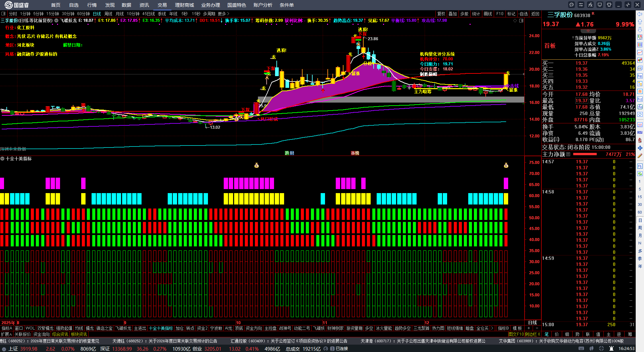Open the F10 company info sidebar icon
The image size is (644, 352).
[640, 76]
